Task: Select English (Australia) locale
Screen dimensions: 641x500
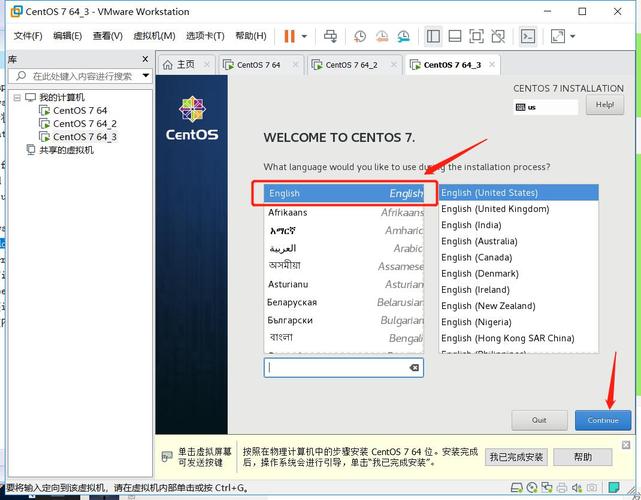Action: tap(518, 241)
